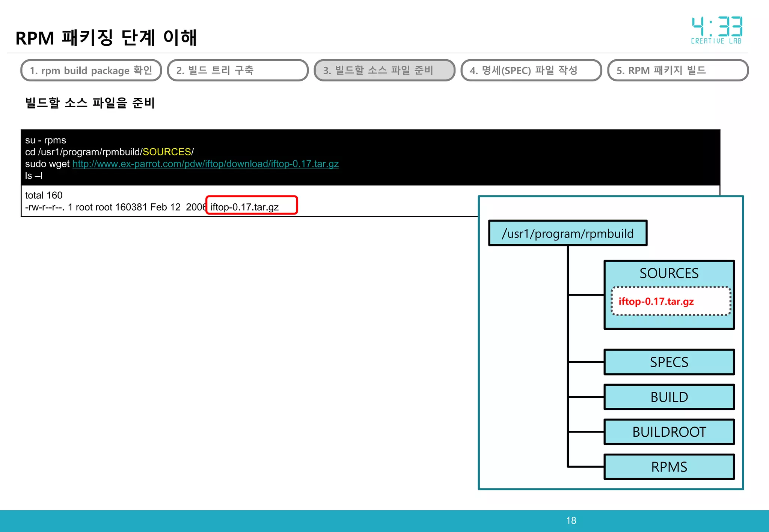Viewport: 769px width, 532px height.
Task: Select highlighted step 3 빌드할 소스 파일 준비
Action: [x=384, y=71]
